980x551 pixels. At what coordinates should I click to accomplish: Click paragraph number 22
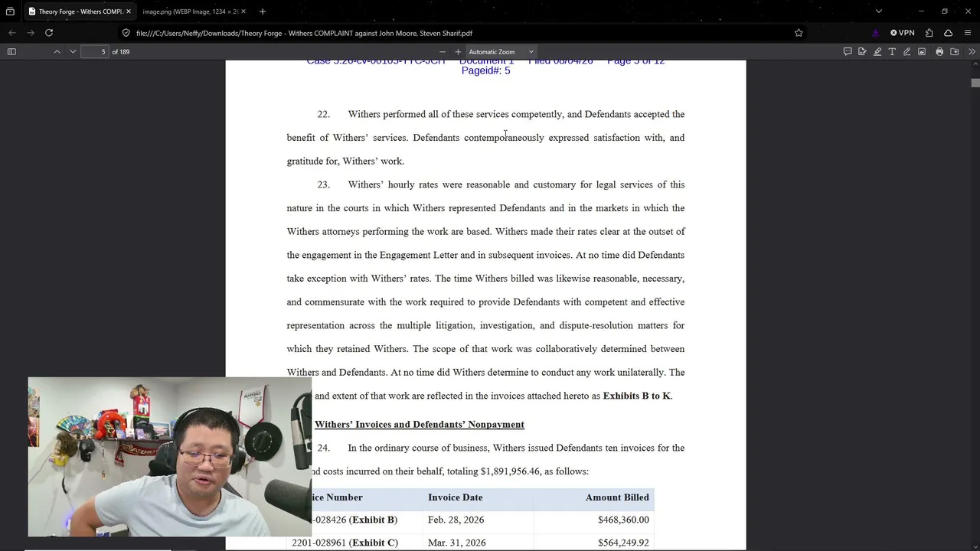coord(323,114)
